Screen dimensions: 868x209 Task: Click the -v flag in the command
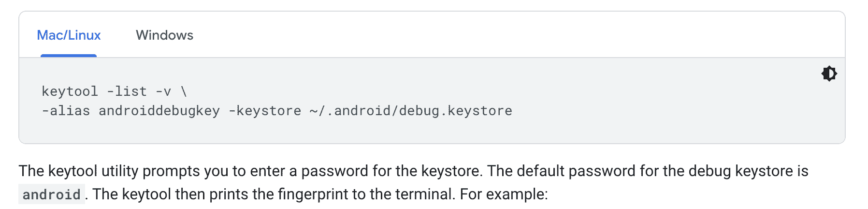click(163, 91)
